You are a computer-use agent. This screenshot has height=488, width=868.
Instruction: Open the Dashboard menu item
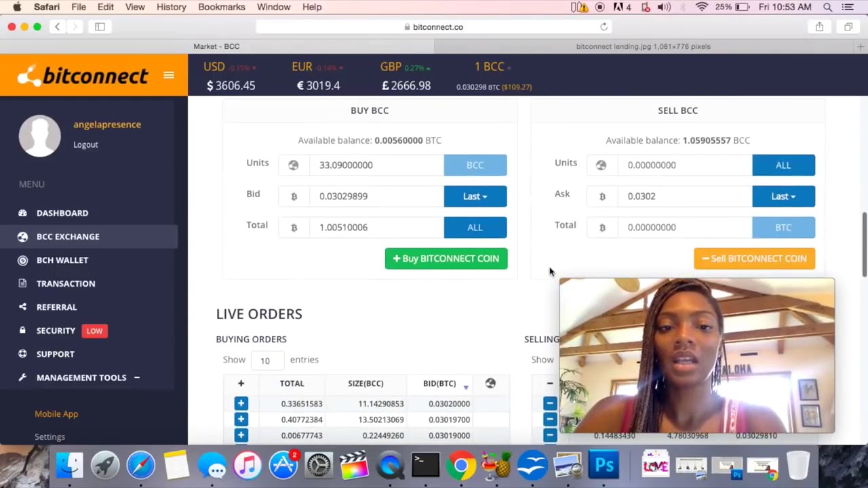click(x=62, y=213)
